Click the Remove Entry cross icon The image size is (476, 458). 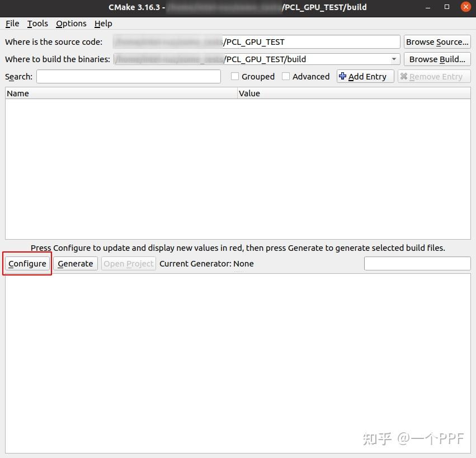click(x=404, y=76)
